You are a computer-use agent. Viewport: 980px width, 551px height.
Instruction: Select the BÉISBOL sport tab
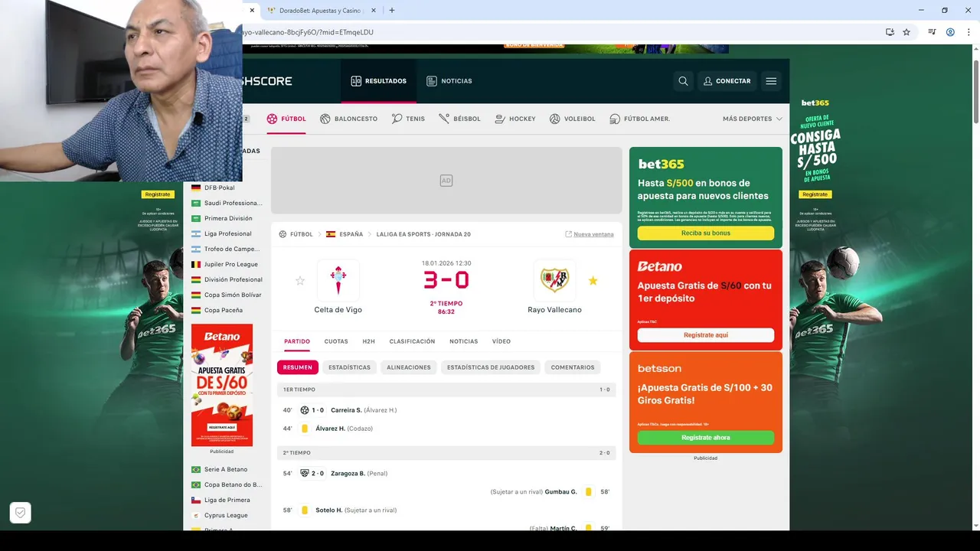point(459,119)
